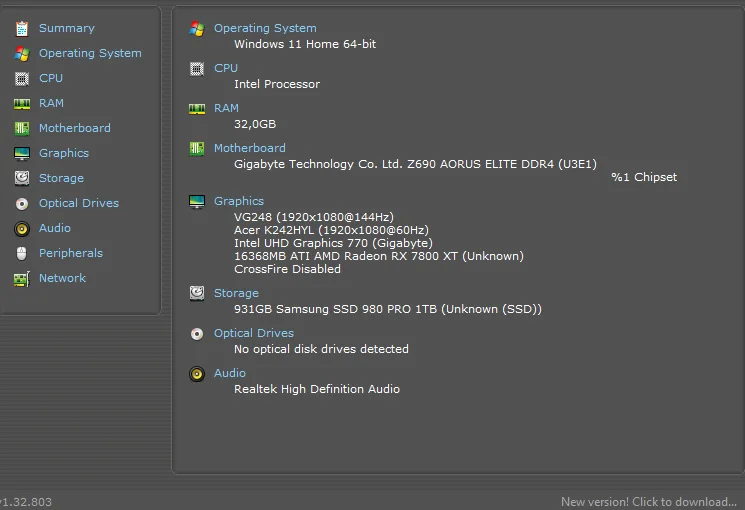745x510 pixels.
Task: Click the 32,0GB RAM value
Action: (x=255, y=124)
